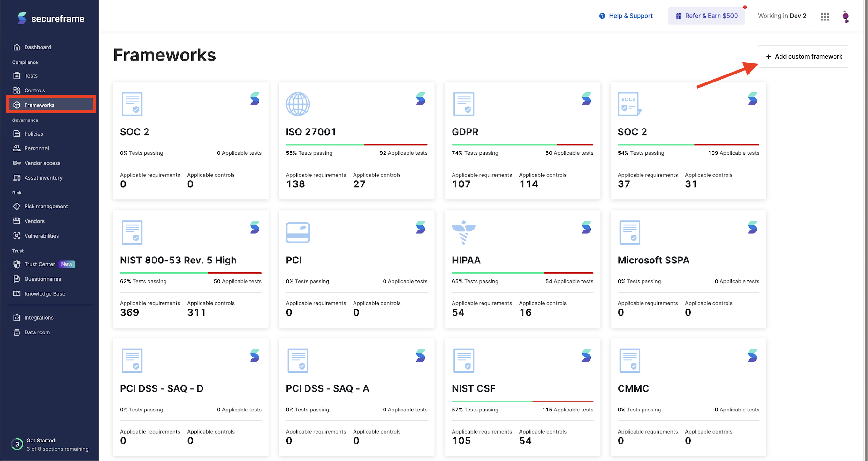Screen dimensions: 868x461
Task: Click the gift icon in Refer button
Action: click(x=679, y=16)
